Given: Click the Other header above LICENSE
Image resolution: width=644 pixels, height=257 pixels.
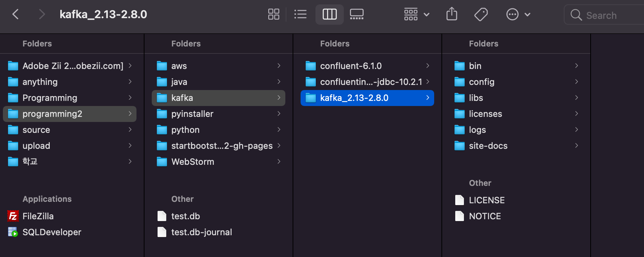Looking at the screenshot, I should 480,183.
